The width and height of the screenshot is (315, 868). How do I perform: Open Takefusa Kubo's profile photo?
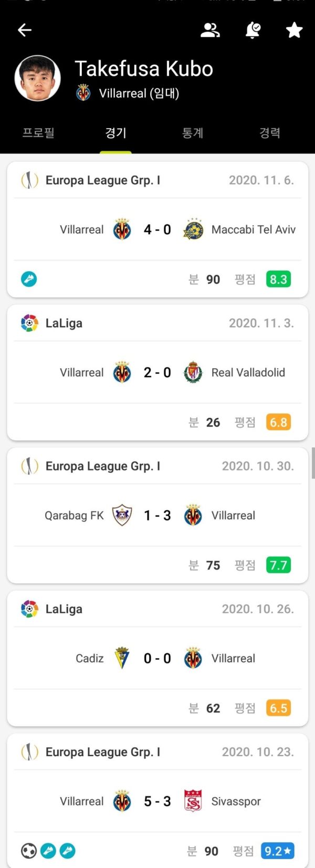click(x=38, y=78)
